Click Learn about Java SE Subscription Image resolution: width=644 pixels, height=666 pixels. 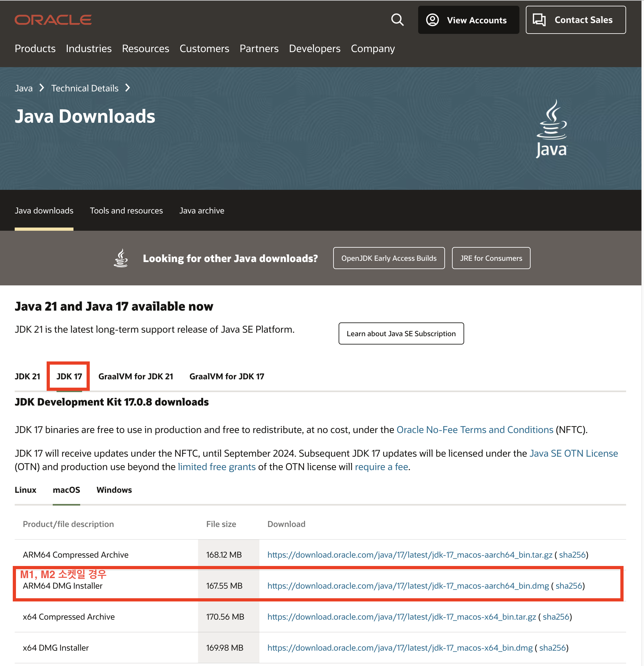click(401, 334)
